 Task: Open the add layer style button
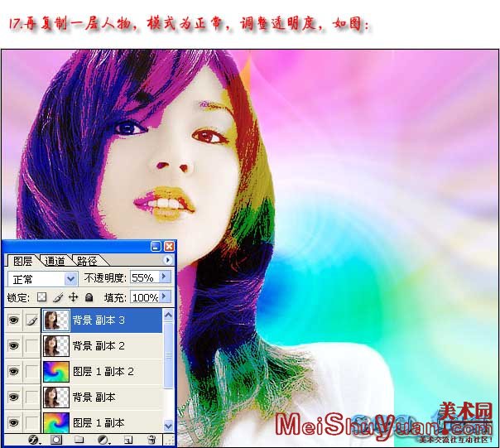click(x=34, y=440)
